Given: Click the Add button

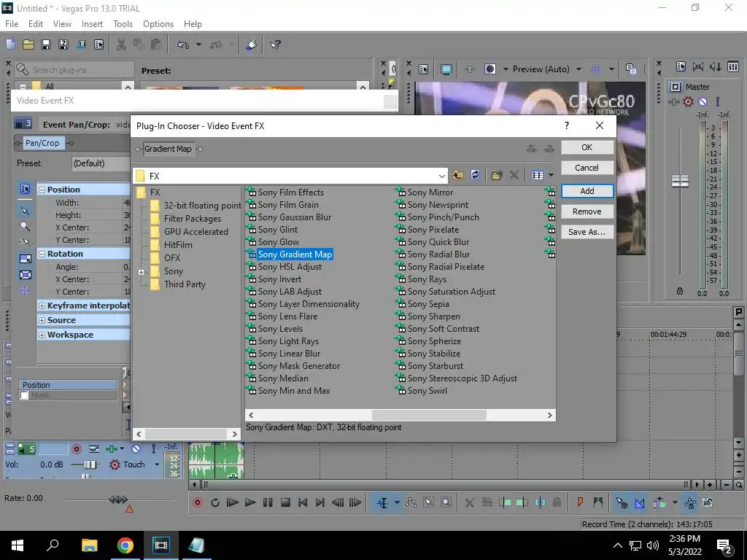Looking at the screenshot, I should point(587,191).
